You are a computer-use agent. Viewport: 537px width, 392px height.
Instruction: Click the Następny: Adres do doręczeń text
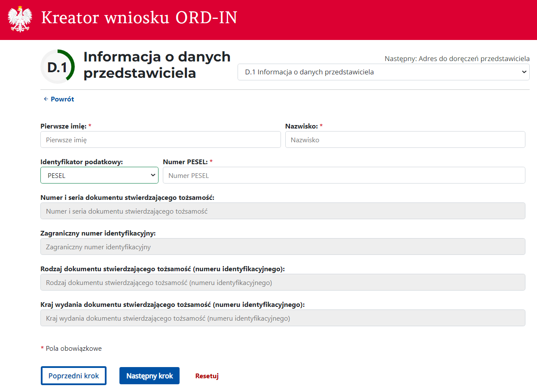pyautogui.click(x=457, y=59)
